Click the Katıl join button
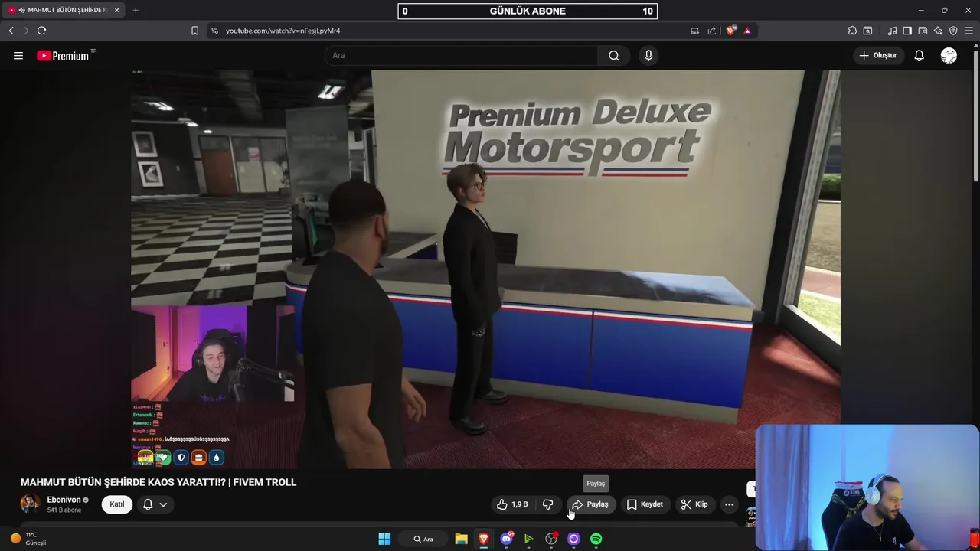This screenshot has width=980, height=551. tap(116, 504)
